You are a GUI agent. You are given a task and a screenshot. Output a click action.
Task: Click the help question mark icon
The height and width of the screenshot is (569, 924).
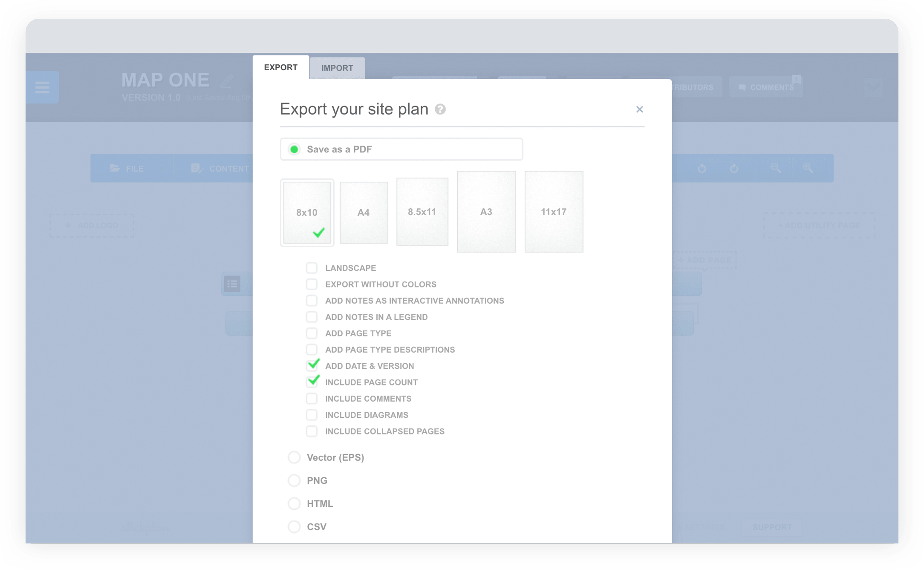(x=440, y=109)
